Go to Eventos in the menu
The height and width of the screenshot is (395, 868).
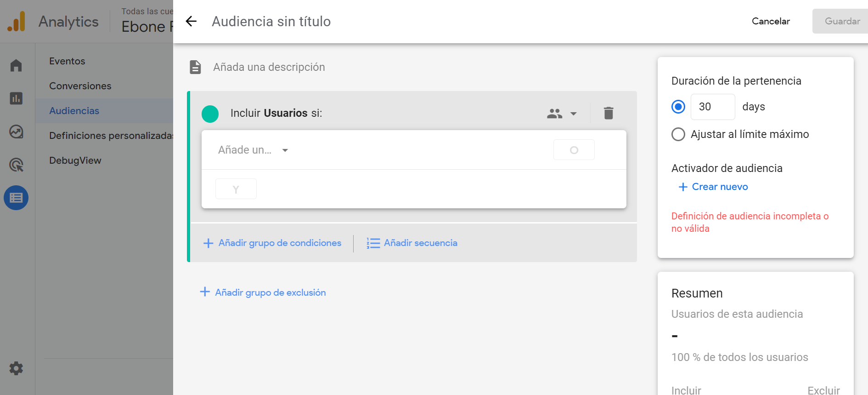point(67,61)
